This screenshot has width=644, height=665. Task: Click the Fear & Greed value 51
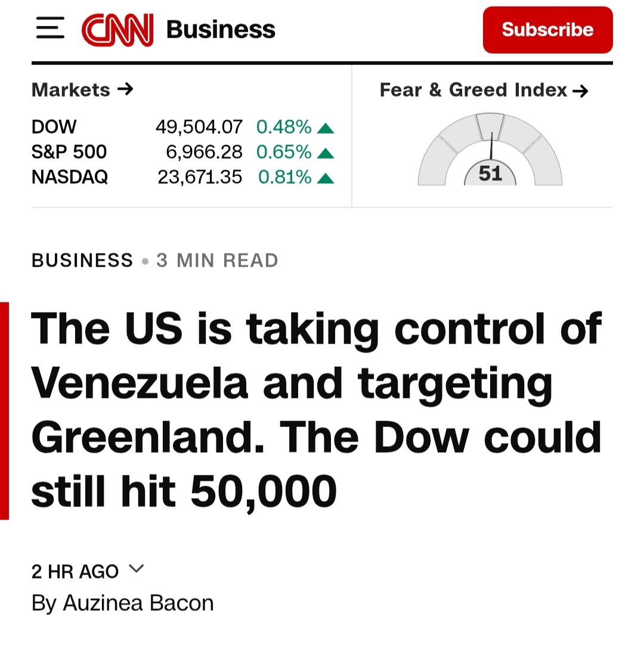[x=490, y=174]
